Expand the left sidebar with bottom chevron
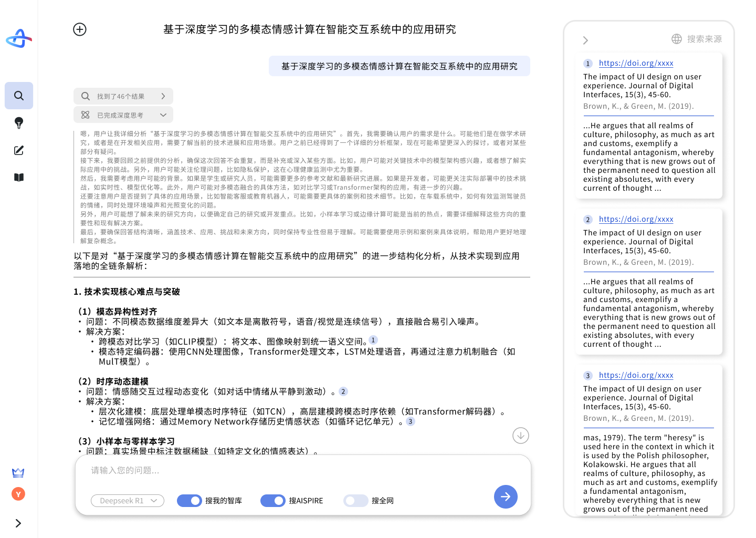756x538 pixels. (18, 523)
